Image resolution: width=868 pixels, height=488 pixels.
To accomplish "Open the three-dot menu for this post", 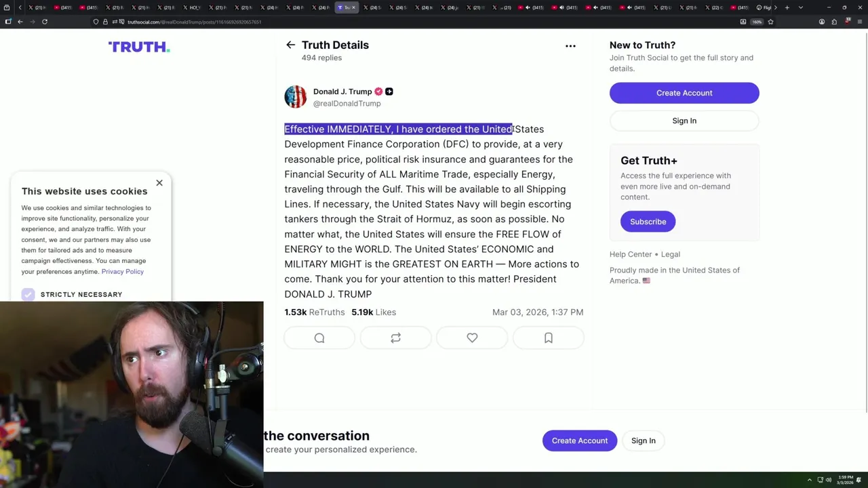I will (570, 46).
